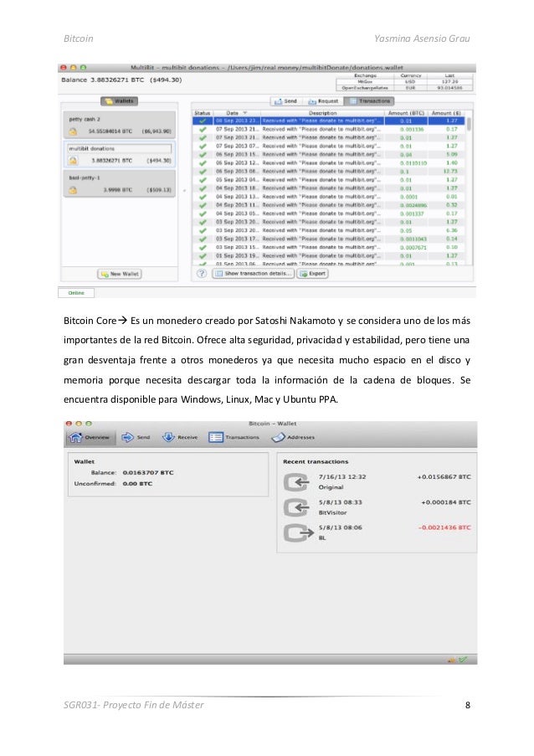534x756 pixels.
Task: Click the OpenExchangeRates ticker cell
Action: [x=365, y=88]
